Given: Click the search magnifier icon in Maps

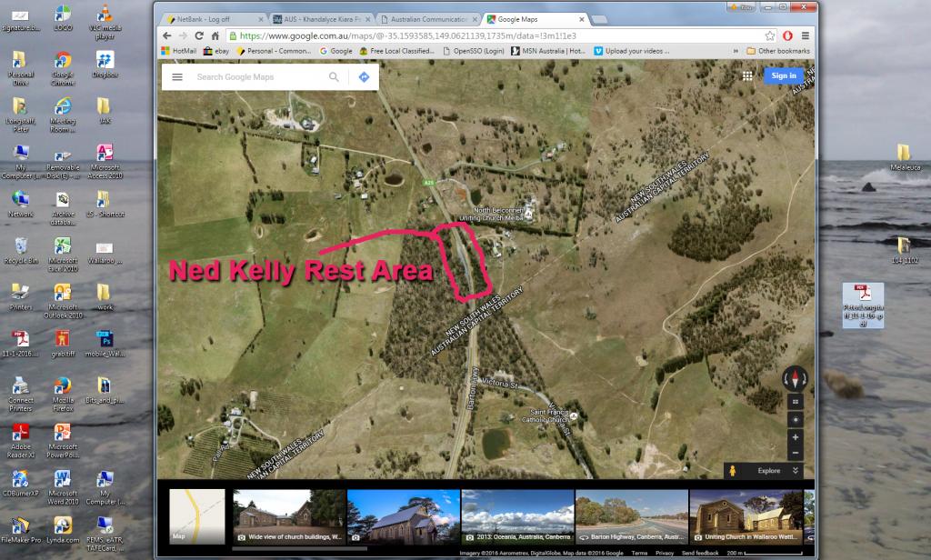Looking at the screenshot, I should (x=335, y=77).
